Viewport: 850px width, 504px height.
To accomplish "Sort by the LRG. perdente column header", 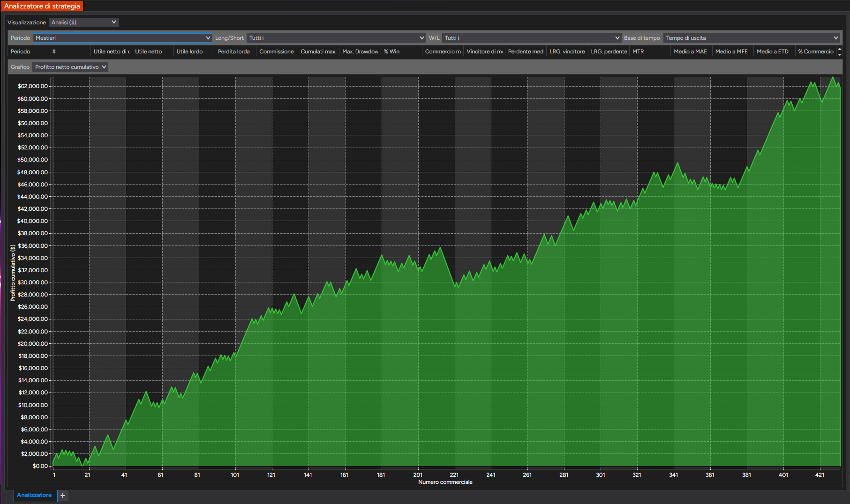I will pyautogui.click(x=609, y=52).
